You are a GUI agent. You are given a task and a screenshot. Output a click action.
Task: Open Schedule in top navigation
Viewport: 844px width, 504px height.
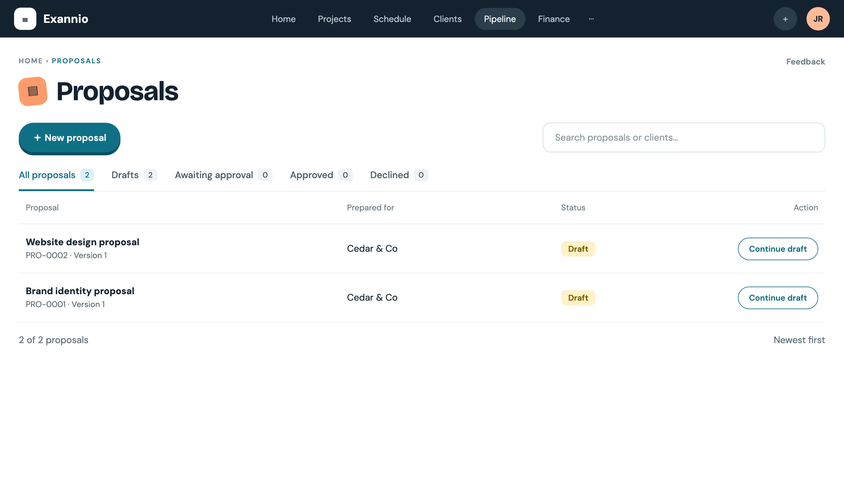pyautogui.click(x=392, y=19)
